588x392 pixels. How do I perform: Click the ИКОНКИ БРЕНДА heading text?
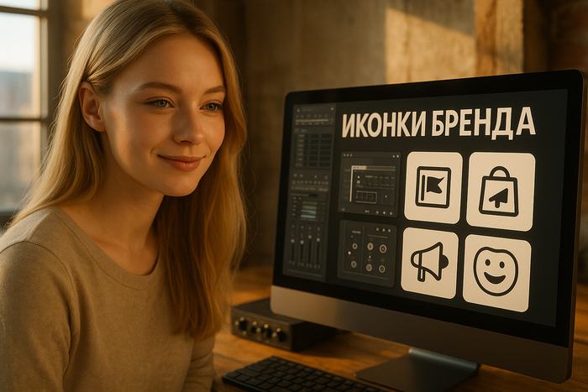[437, 123]
